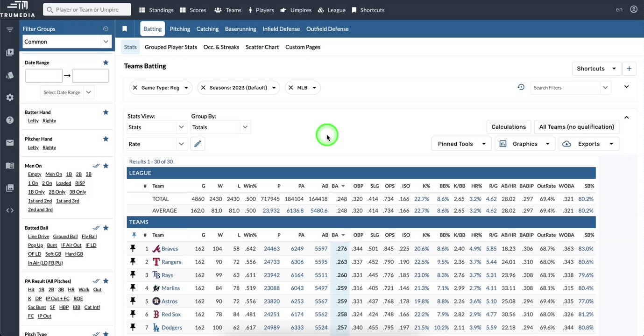Switch to the Pitching tab
This screenshot has width=644, height=336.
[x=180, y=29]
